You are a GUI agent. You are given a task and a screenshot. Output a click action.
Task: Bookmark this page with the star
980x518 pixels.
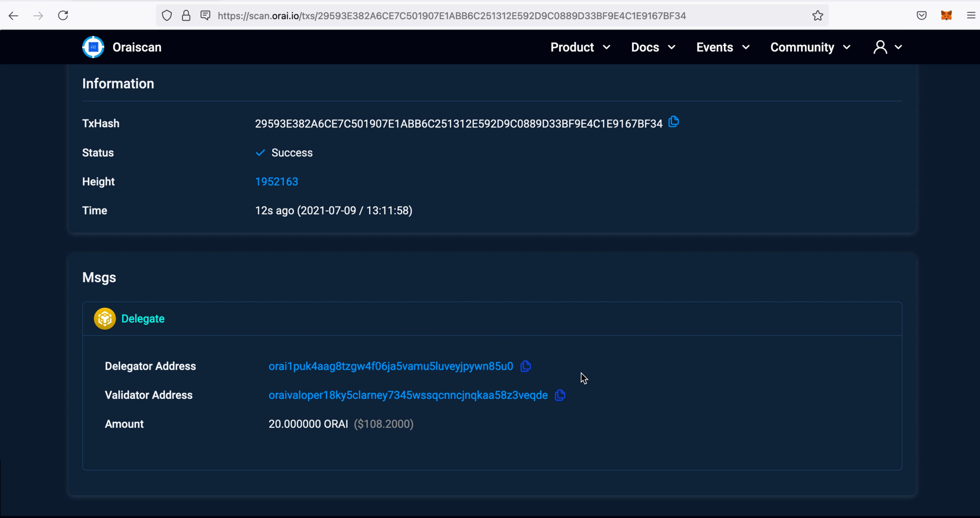817,16
